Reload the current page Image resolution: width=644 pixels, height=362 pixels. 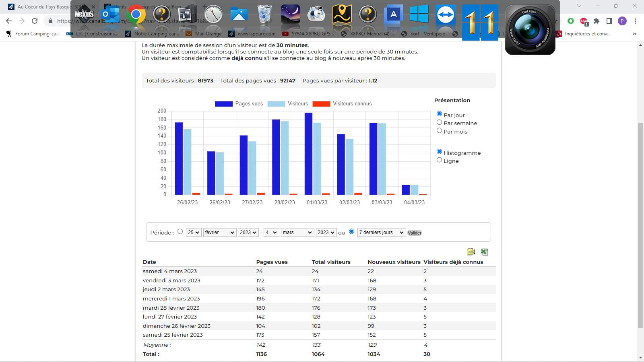35,21
